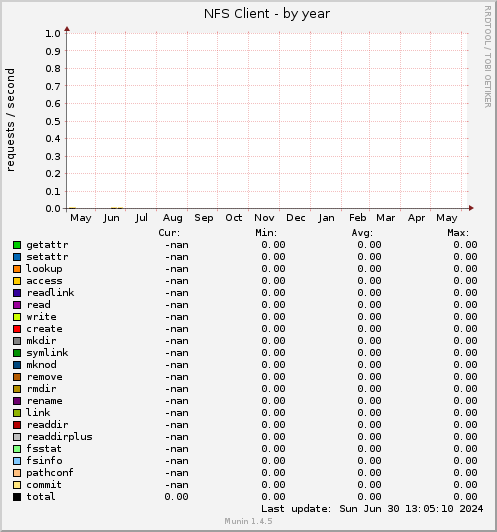The width and height of the screenshot is (497, 532).
Task: Click the yellow access legend swatch
Action: click(x=17, y=281)
